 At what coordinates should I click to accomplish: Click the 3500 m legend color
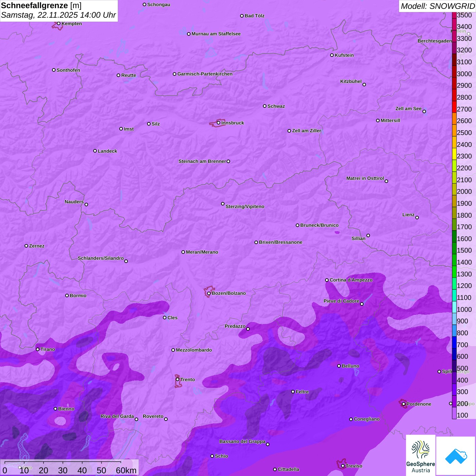coord(454,15)
